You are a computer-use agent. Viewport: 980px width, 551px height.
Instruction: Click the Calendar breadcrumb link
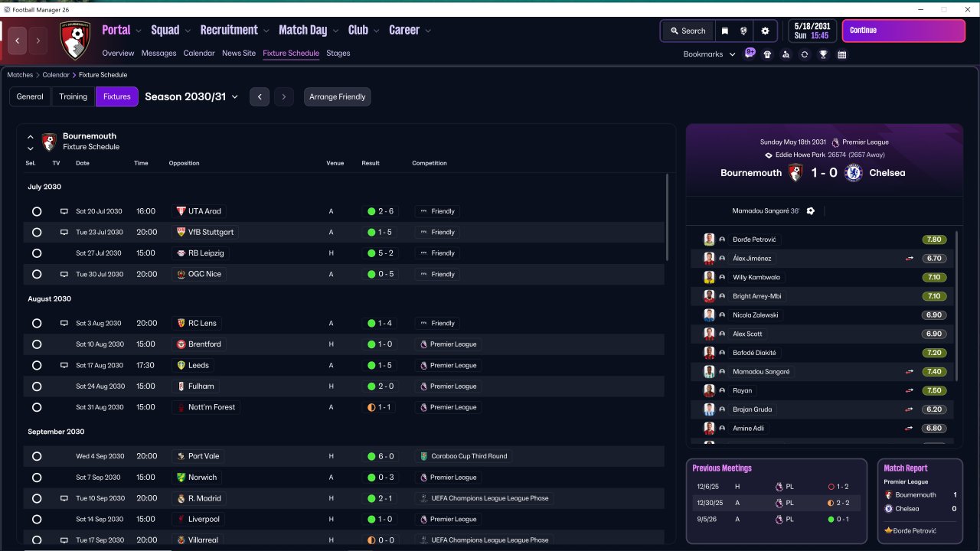[x=56, y=75]
